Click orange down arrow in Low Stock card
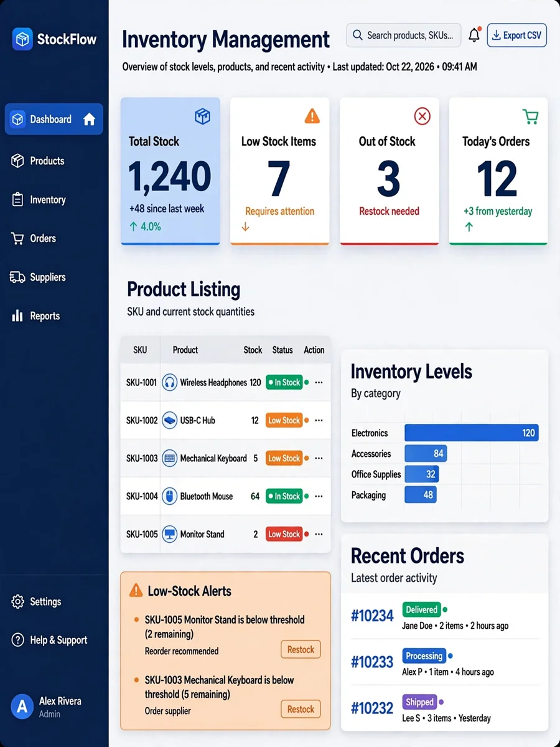Viewport: 560px width, 747px height. pyautogui.click(x=245, y=227)
